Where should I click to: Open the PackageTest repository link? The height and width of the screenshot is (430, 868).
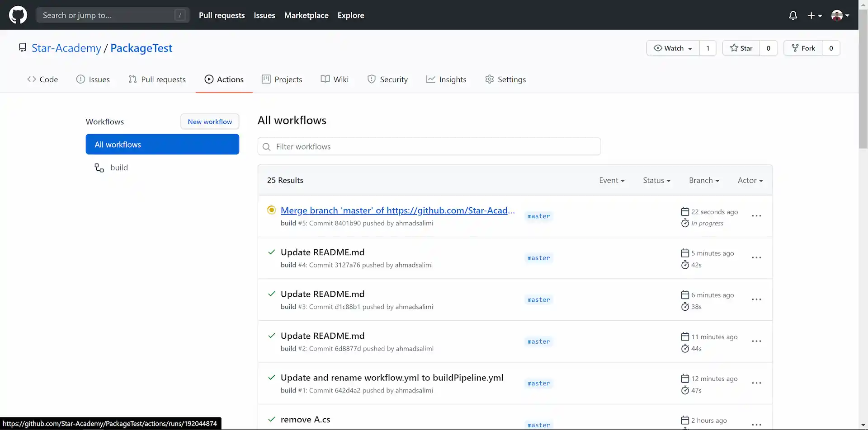[141, 48]
